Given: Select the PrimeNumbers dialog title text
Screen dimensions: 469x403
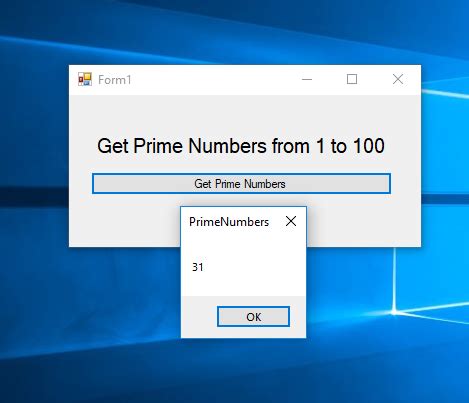Looking at the screenshot, I should [229, 222].
